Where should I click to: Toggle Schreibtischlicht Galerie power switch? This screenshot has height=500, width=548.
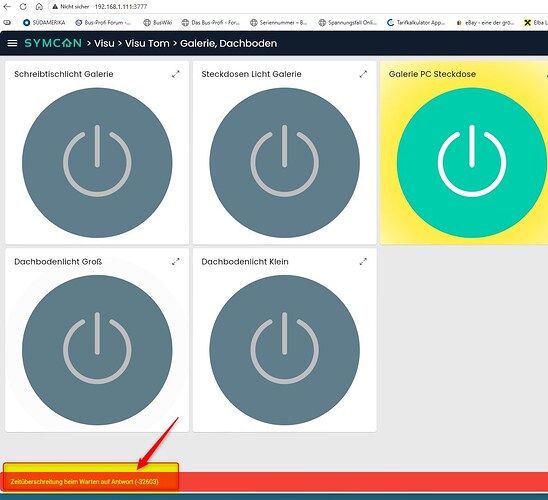click(97, 162)
